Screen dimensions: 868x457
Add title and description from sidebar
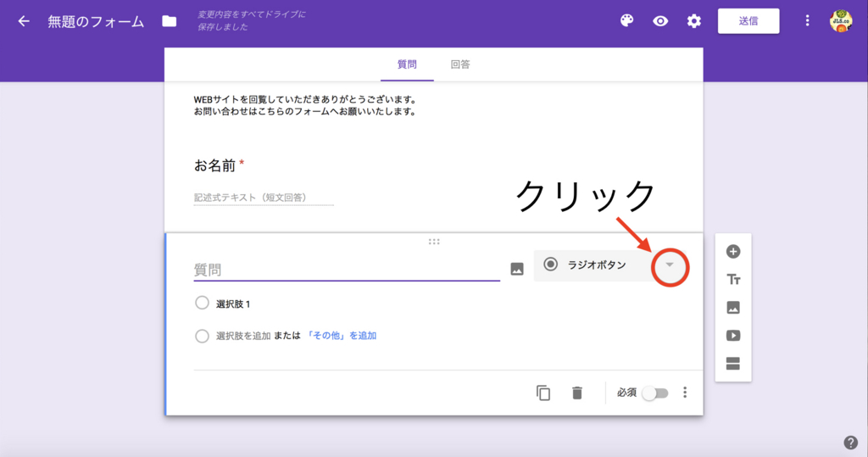click(733, 280)
